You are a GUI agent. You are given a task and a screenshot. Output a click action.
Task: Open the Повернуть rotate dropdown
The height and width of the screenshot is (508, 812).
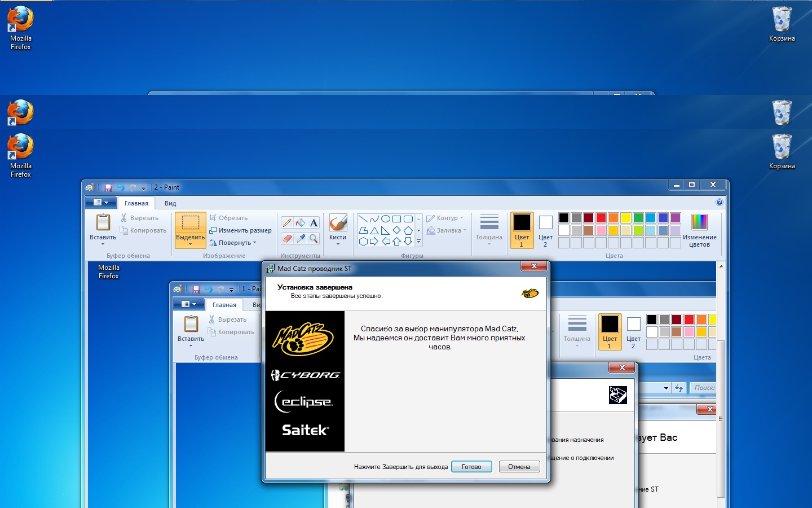coord(233,243)
